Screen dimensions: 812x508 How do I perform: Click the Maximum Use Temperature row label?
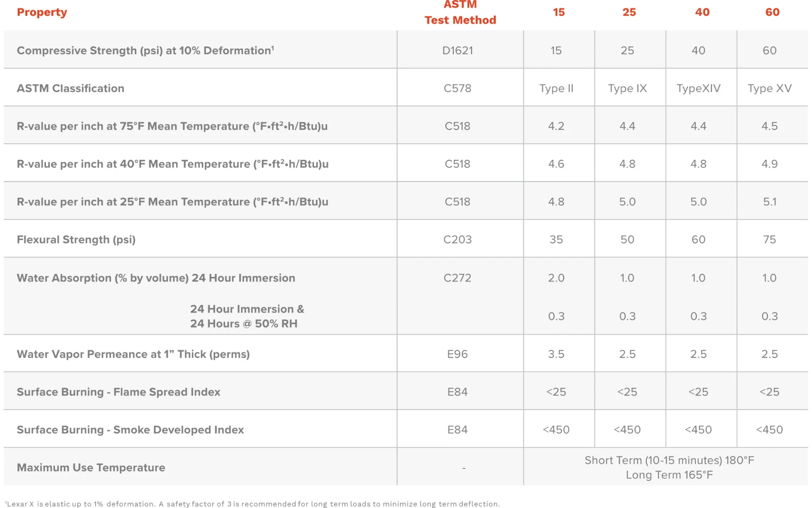(91, 468)
